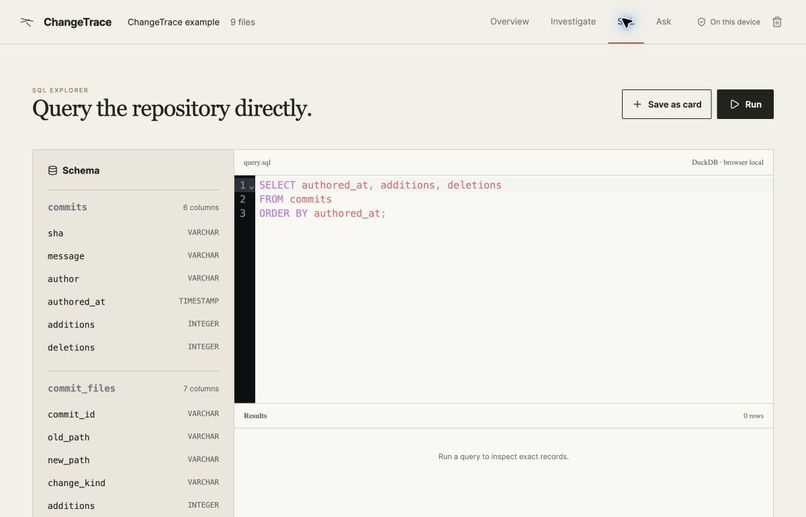Toggle the fold arrow on editor line 1
This screenshot has width=806, height=517.
[x=251, y=186]
